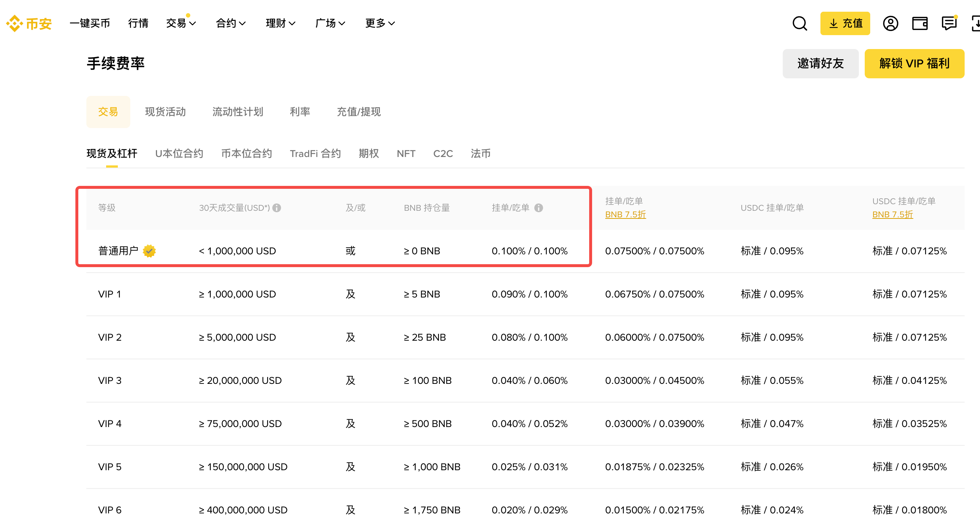
Task: Click the info icon beside 挂单/吃单
Action: (538, 208)
